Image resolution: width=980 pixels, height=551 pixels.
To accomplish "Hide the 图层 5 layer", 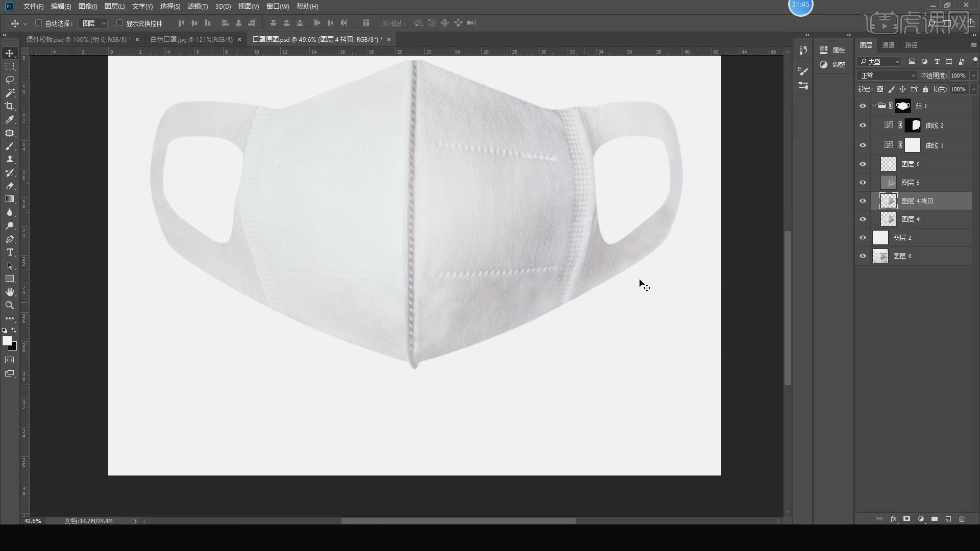I will tap(863, 183).
